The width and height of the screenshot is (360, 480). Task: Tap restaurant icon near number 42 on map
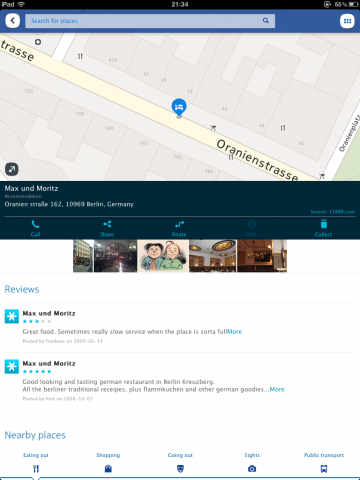[283, 128]
